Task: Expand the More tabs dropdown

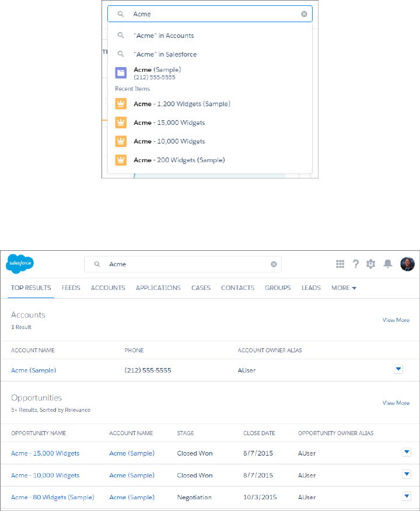Action: tap(344, 288)
